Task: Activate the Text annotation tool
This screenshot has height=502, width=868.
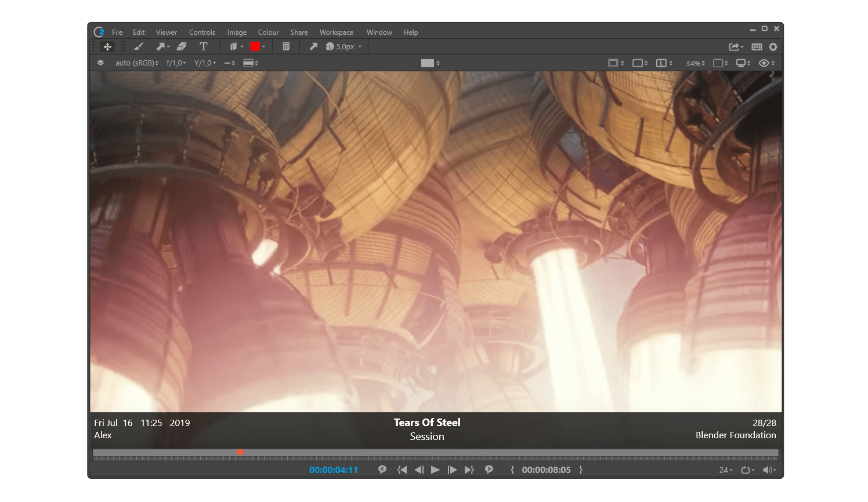Action: [x=203, y=46]
